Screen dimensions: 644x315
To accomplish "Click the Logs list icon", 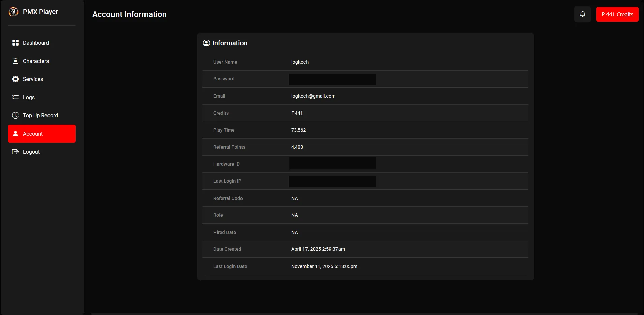I will (15, 97).
